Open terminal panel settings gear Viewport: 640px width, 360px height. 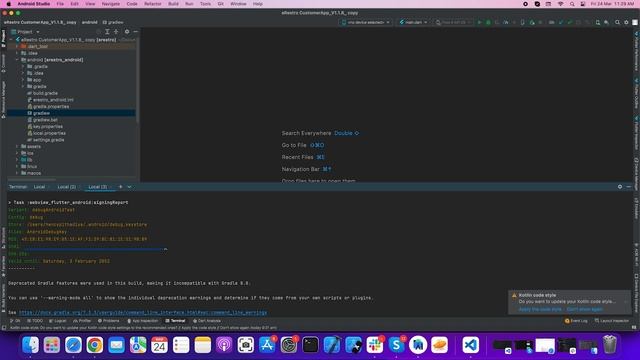tap(620, 187)
